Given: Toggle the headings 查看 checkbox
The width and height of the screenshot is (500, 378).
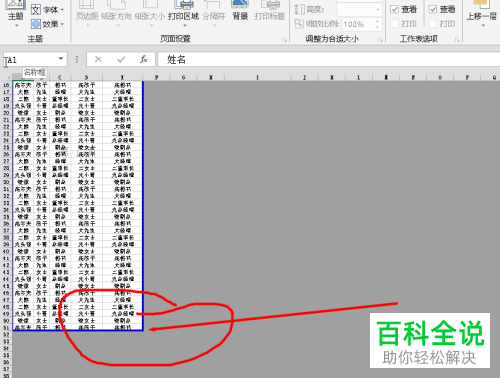Looking at the screenshot, I should pyautogui.click(x=433, y=9).
